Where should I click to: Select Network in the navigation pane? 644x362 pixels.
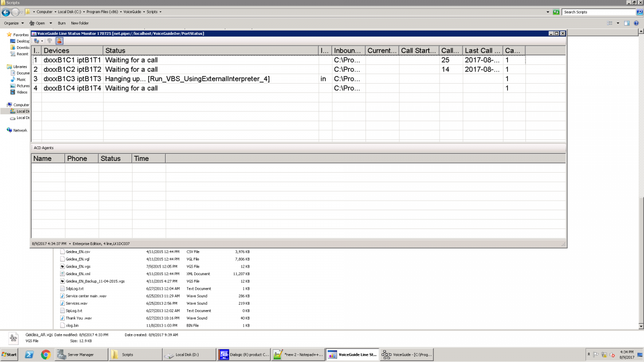pyautogui.click(x=20, y=130)
